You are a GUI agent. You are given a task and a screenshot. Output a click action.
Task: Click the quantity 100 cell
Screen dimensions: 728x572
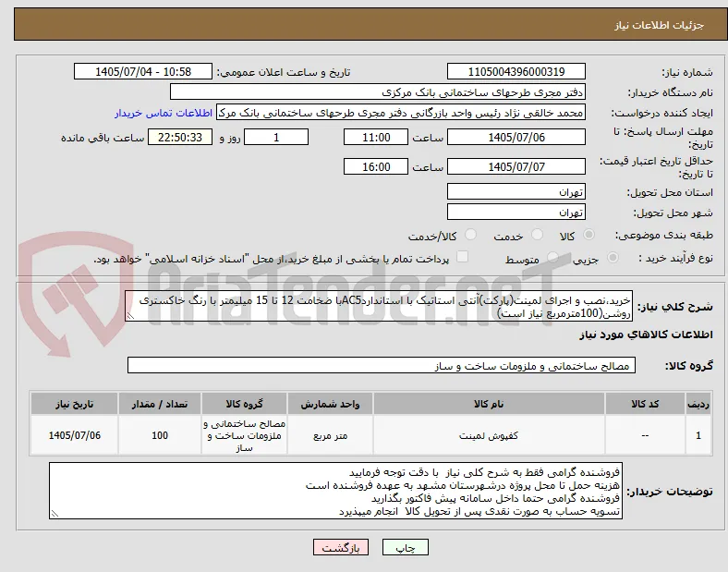point(160,435)
